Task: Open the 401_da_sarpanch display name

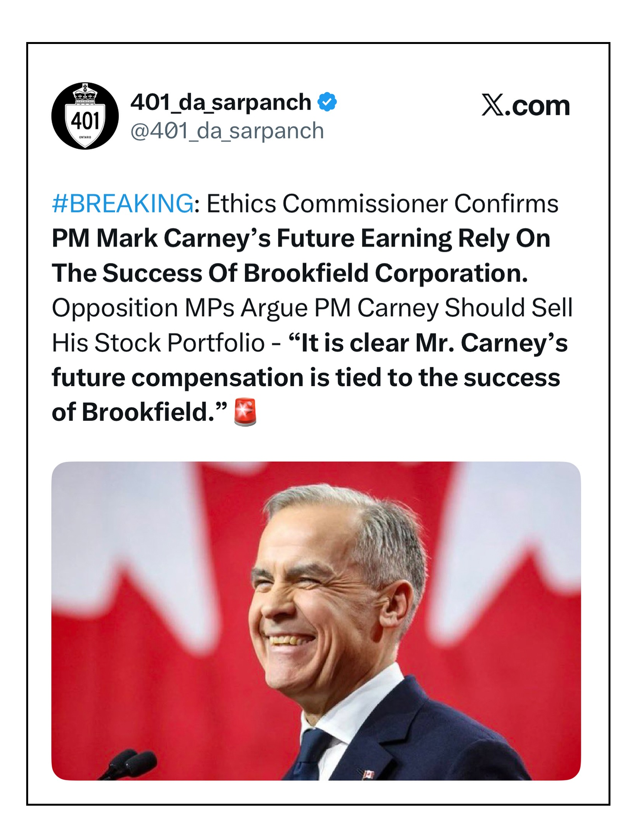Action: (x=221, y=102)
